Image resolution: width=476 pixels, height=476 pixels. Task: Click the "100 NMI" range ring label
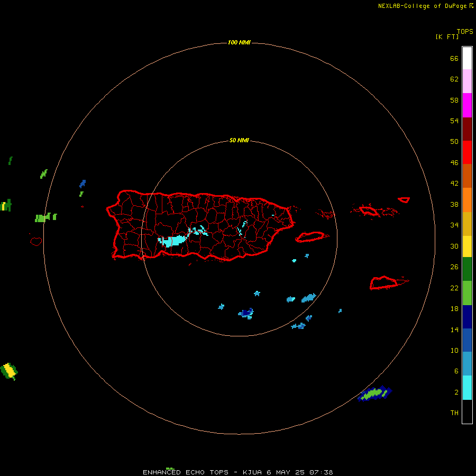[239, 42]
